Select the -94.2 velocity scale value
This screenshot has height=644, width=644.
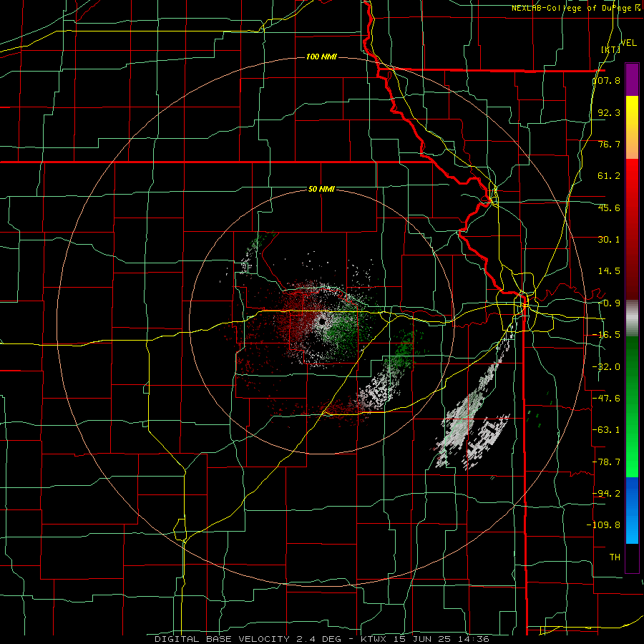pos(606,494)
